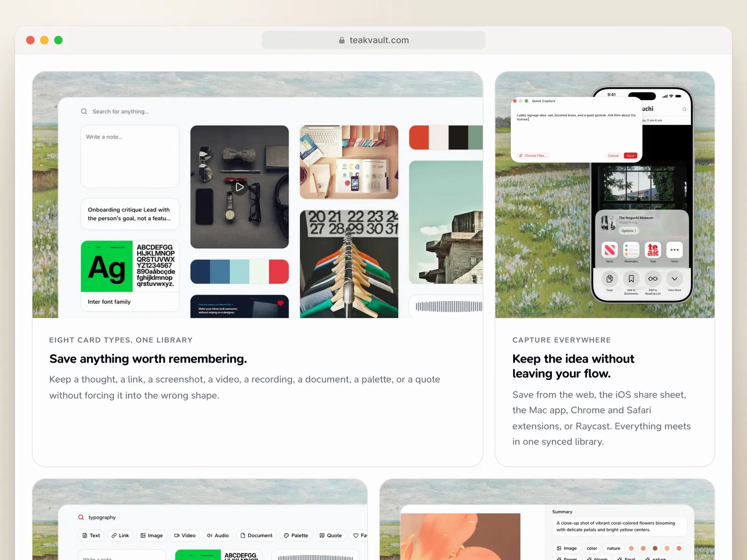This screenshot has width=747, height=560.
Task: Filter by Text type chip
Action: (x=91, y=535)
